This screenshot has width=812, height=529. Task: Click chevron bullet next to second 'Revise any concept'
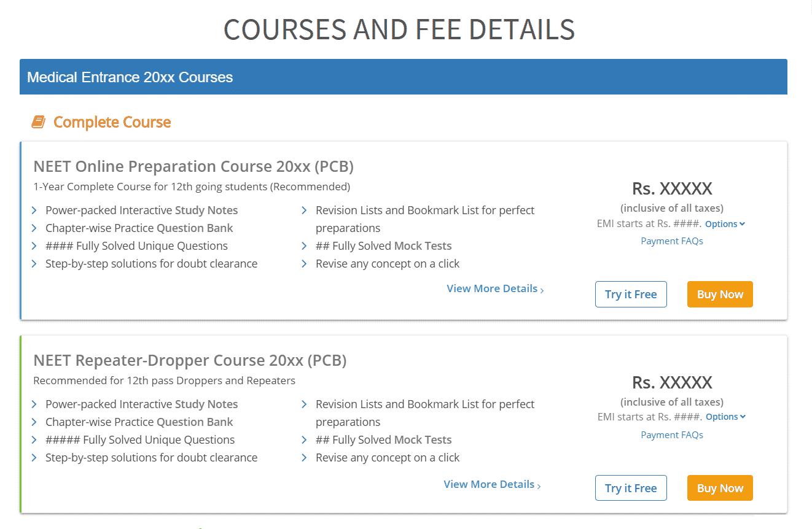click(x=305, y=458)
